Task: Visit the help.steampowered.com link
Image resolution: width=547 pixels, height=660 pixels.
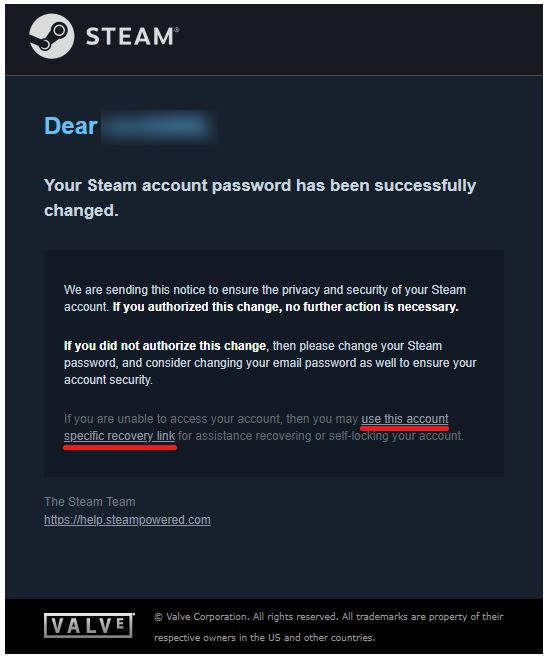Action: [x=127, y=520]
